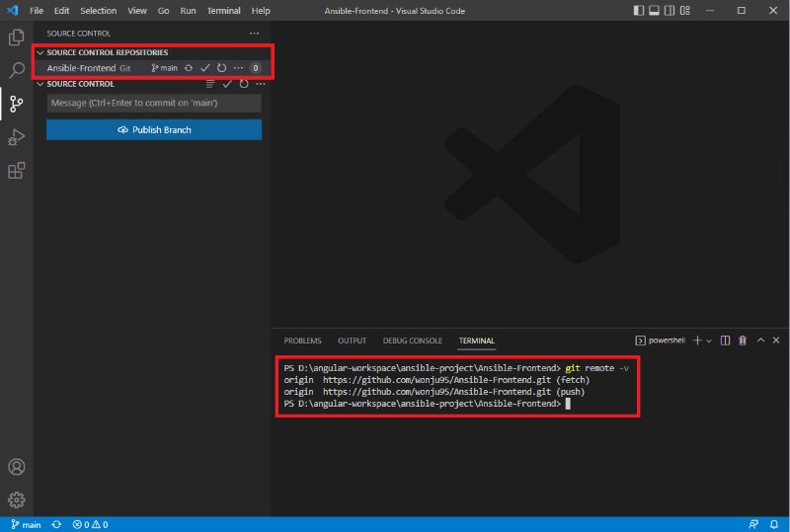Click the powershell terminal label
Screen dimensions: 790x532
click(661, 341)
